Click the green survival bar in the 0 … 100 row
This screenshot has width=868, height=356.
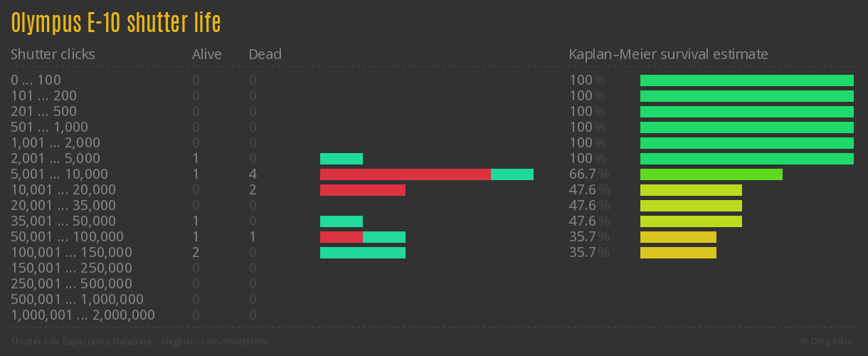pyautogui.click(x=746, y=80)
